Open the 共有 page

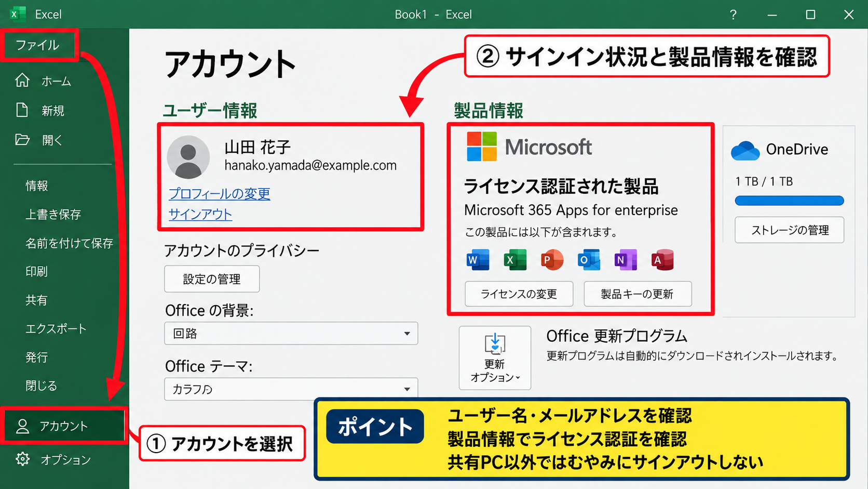tap(37, 300)
